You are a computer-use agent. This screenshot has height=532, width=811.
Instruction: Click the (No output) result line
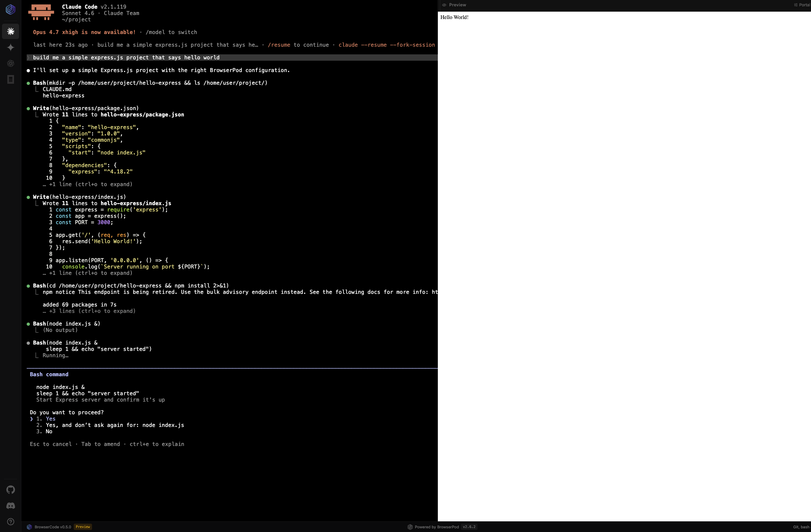[x=60, y=330]
